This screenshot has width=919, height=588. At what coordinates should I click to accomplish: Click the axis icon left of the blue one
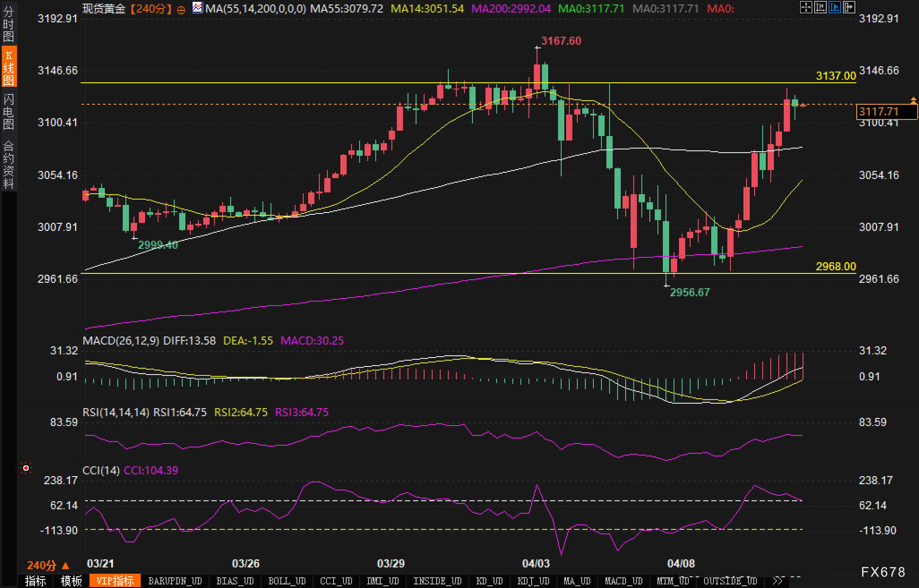pos(820,7)
